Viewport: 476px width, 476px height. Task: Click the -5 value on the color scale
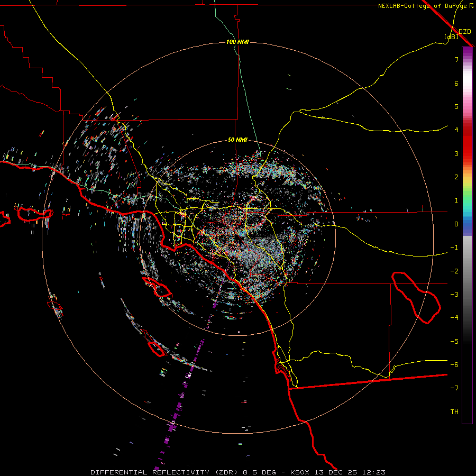454,342
